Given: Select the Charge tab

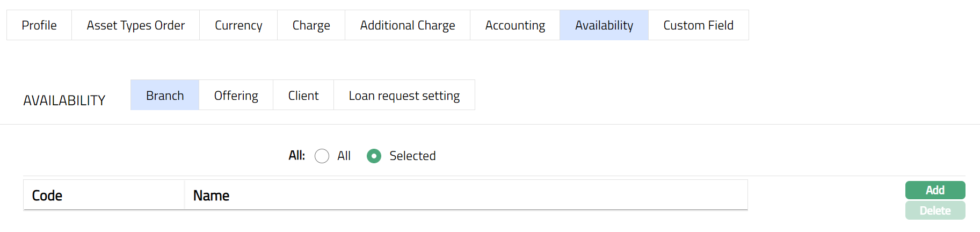Looking at the screenshot, I should click(311, 25).
